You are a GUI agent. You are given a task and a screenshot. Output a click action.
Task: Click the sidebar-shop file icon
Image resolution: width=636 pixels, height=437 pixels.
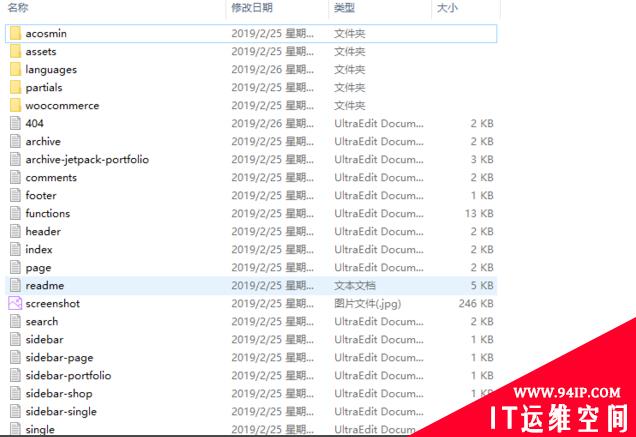pyautogui.click(x=15, y=393)
